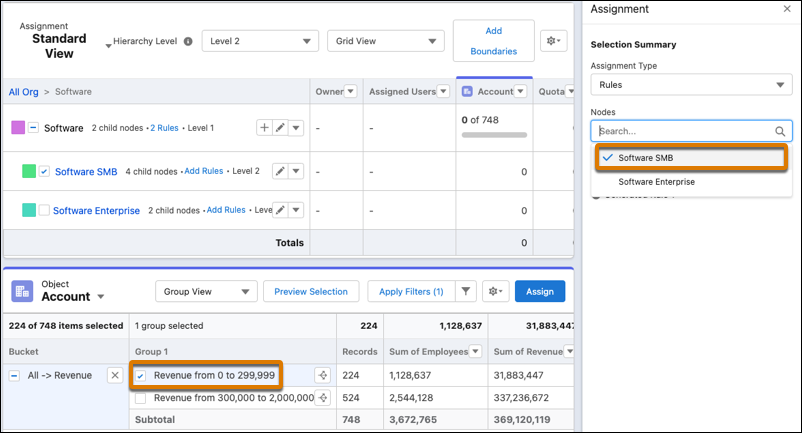Open the 2 Rules link for Software
This screenshot has width=802, height=433.
[164, 128]
